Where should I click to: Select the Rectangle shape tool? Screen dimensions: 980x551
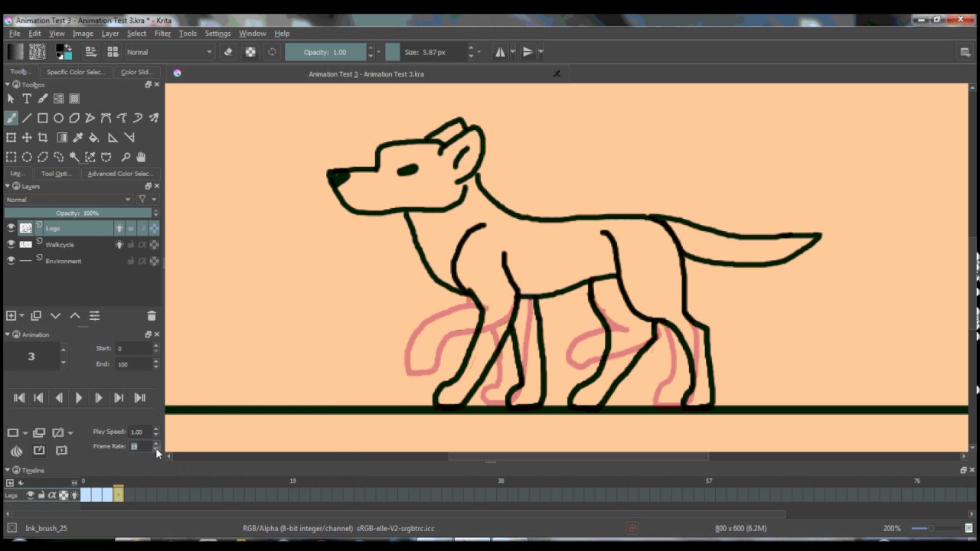43,118
